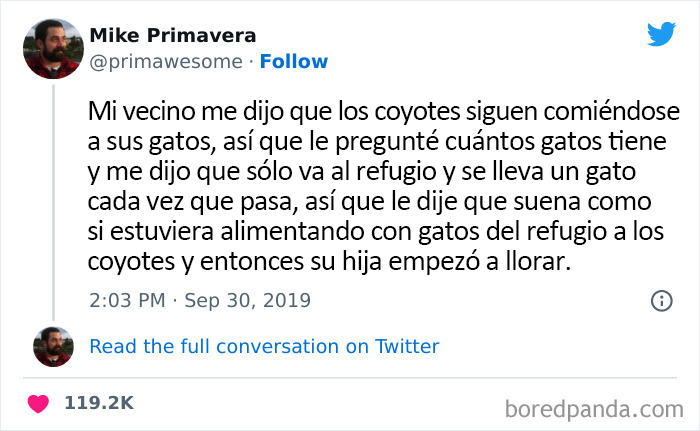Click the blue Twitter bird logo

pos(661,35)
